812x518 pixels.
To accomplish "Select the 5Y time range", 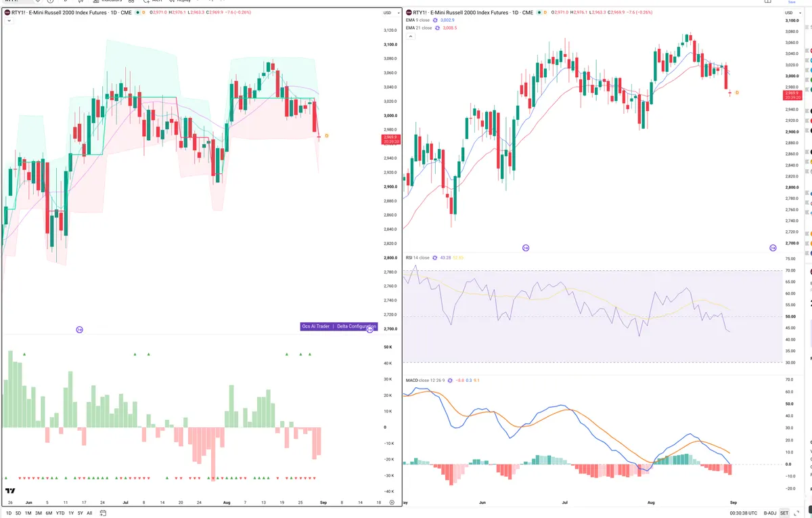I will (x=80, y=513).
